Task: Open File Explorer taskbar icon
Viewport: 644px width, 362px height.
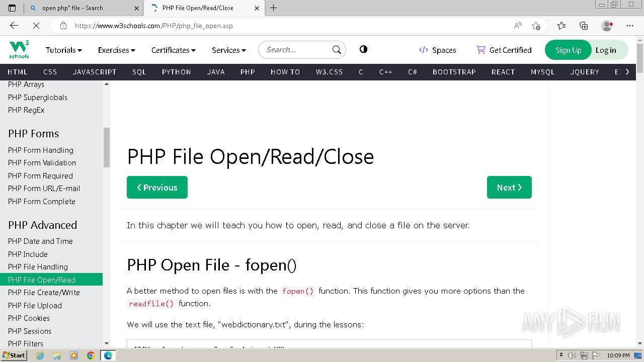Action: pos(57,355)
